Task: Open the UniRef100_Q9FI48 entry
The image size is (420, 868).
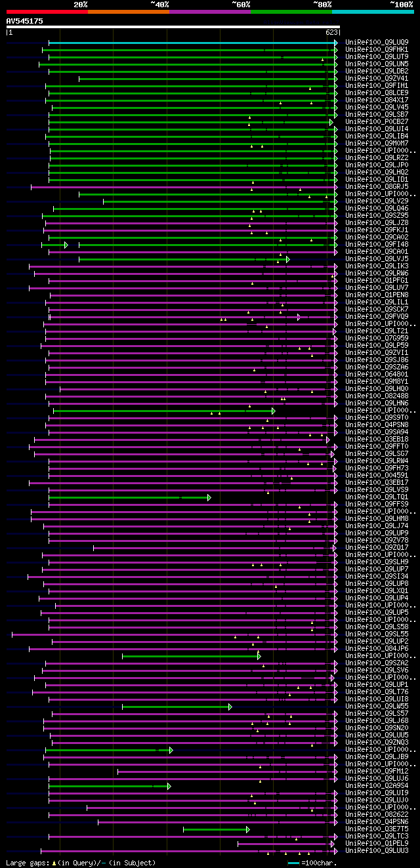Action: [x=377, y=245]
